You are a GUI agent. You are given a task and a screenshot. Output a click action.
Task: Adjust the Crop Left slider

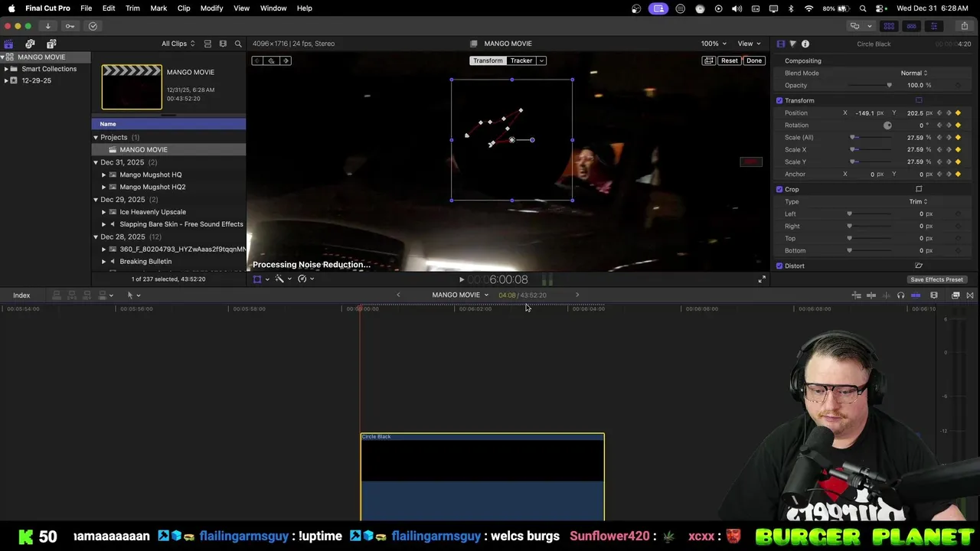(870, 214)
